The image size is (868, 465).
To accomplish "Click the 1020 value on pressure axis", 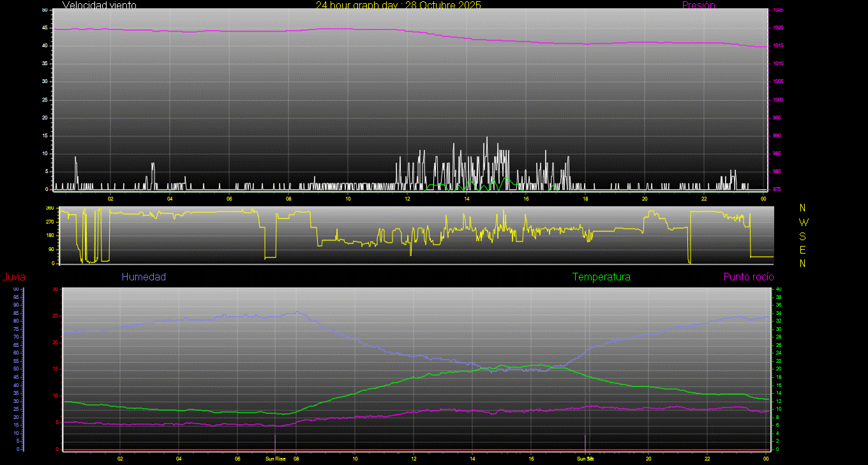I will pos(778,28).
